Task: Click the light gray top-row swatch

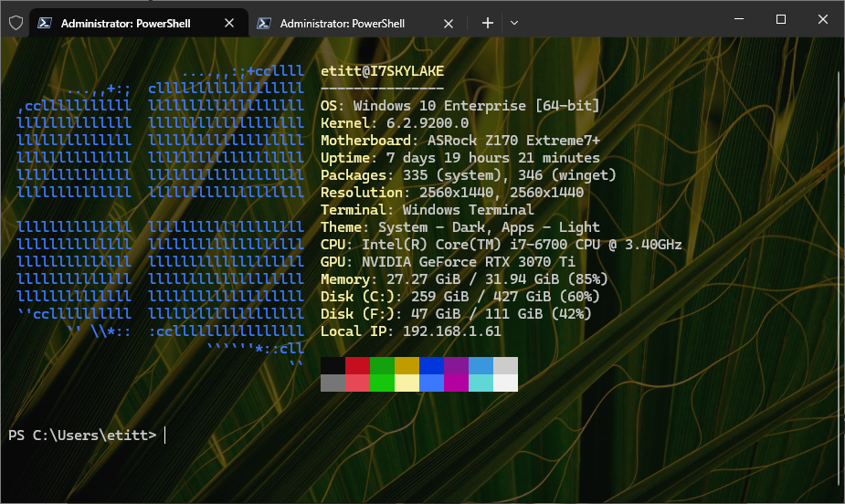Action: pyautogui.click(x=505, y=365)
